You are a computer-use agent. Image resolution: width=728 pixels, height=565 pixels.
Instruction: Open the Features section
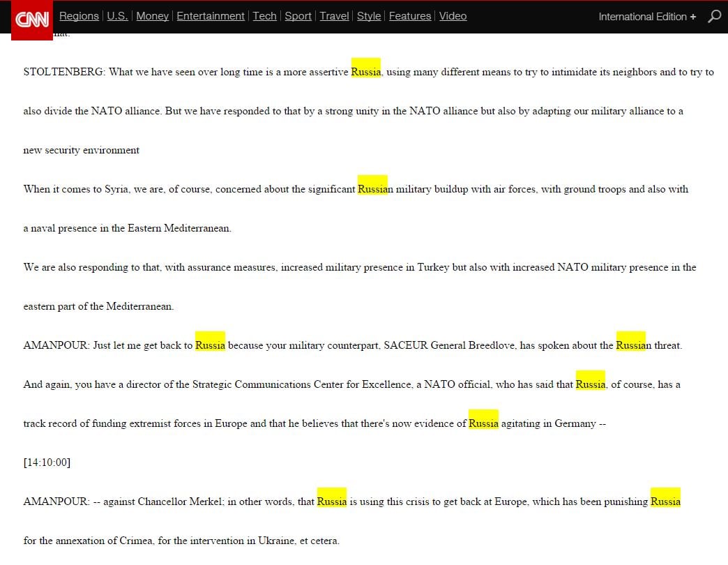[x=410, y=16]
